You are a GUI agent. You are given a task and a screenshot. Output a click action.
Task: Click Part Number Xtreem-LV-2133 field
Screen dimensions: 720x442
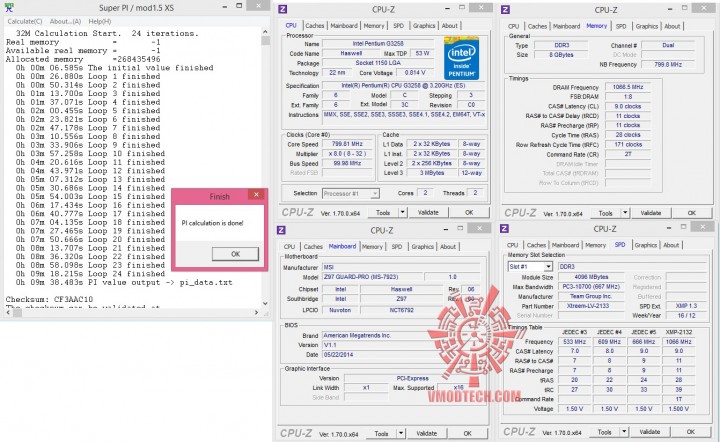[591, 306]
